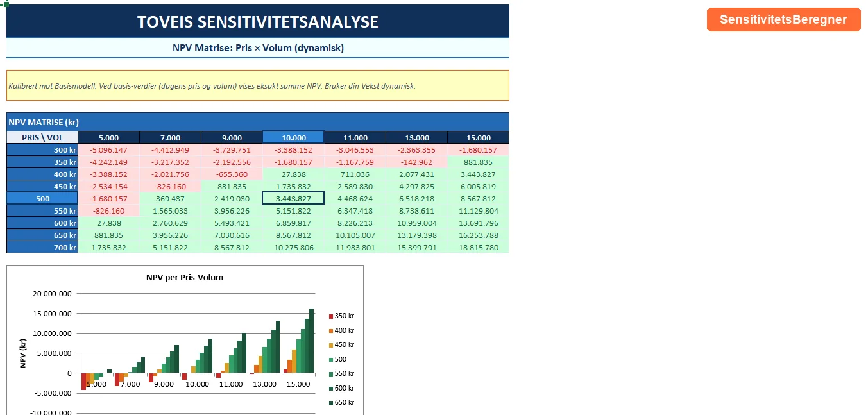
Task: Select the 300 kr price row header
Action: click(42, 150)
